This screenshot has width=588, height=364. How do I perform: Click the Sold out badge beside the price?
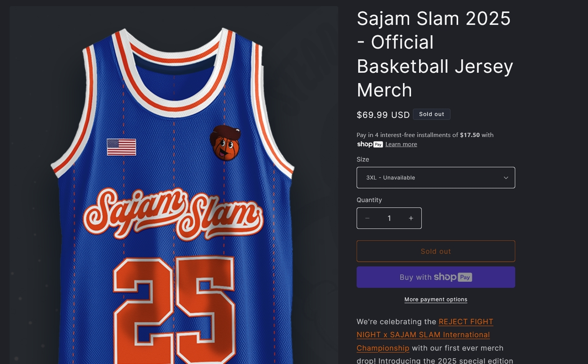pos(432,114)
